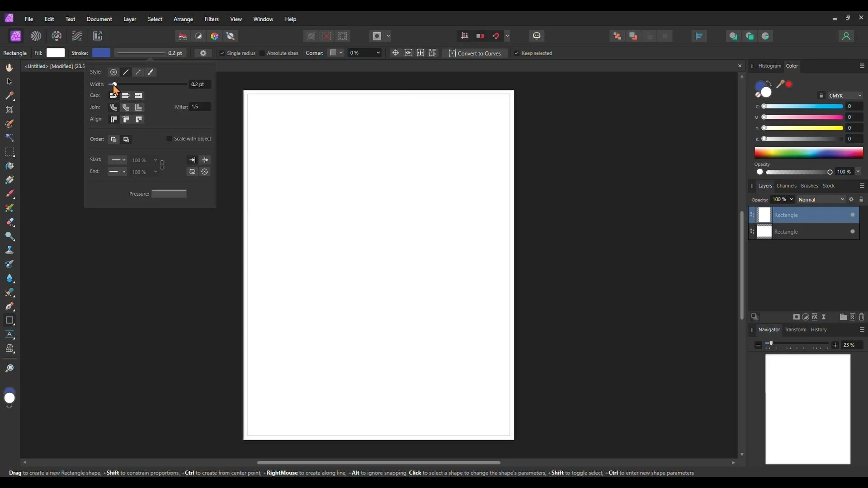The image size is (868, 488).
Task: Select the Zoom tool magnifier
Action: (9, 369)
